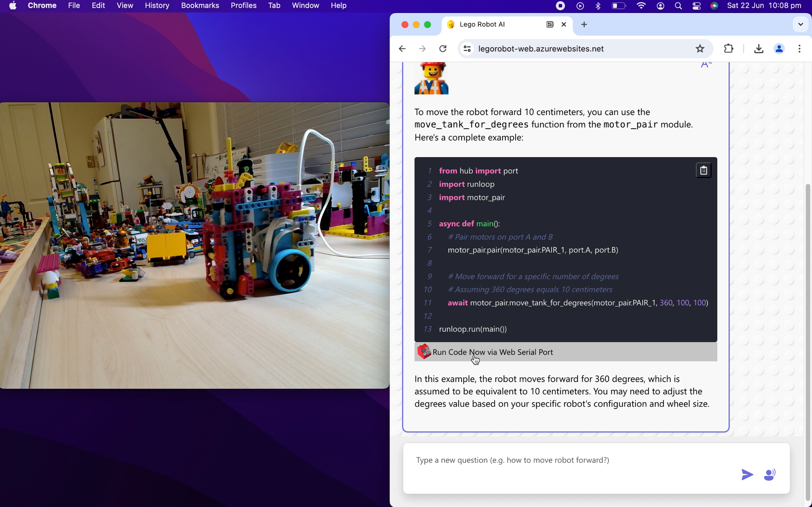Open Chrome three-dot menu
The image size is (812, 507).
[x=799, y=49]
